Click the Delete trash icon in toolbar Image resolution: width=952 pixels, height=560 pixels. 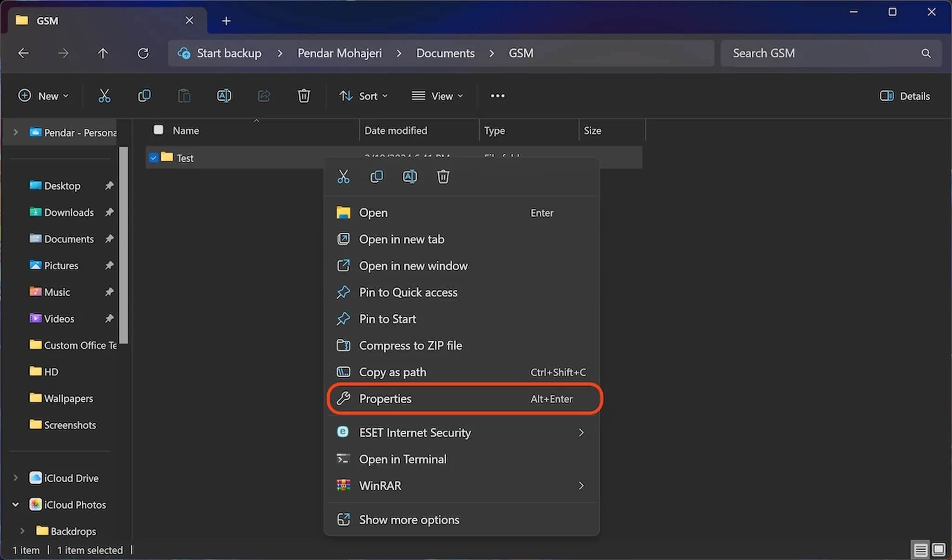coord(304,96)
